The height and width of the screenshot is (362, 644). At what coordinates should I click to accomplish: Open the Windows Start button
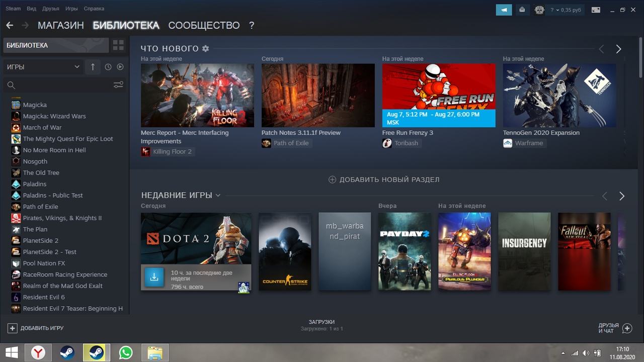point(12,352)
